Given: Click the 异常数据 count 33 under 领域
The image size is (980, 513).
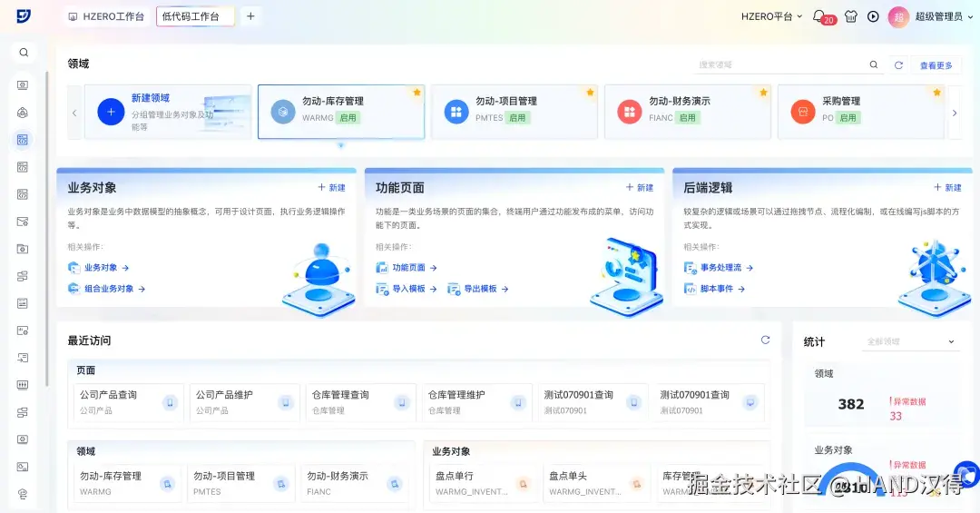Looking at the screenshot, I should (896, 416).
